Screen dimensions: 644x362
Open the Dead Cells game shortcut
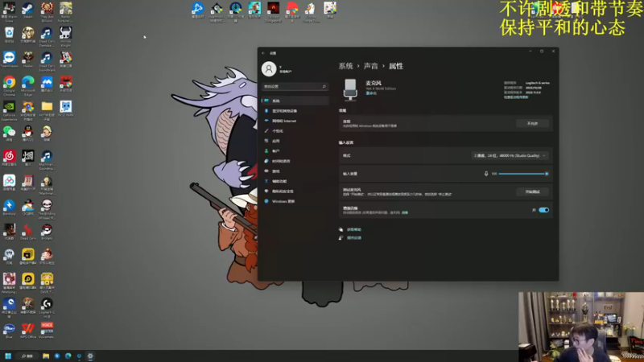pyautogui.click(x=28, y=232)
